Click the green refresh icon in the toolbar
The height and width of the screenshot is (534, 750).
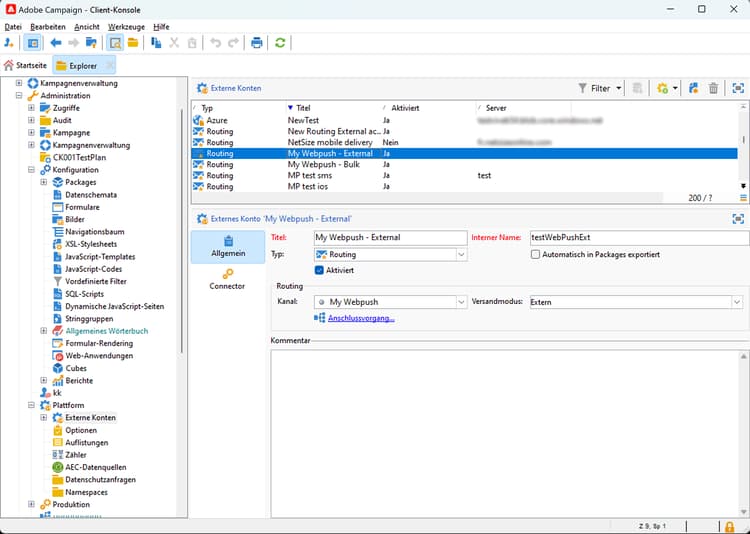click(281, 43)
